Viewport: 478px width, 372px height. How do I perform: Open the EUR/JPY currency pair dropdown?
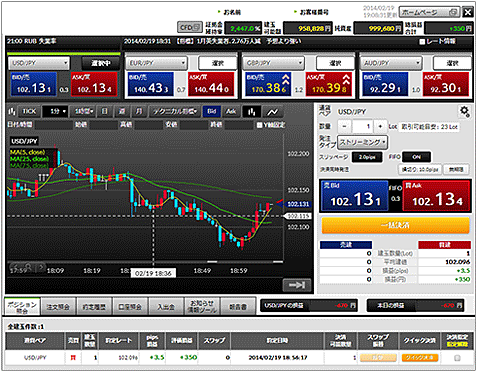(x=157, y=63)
